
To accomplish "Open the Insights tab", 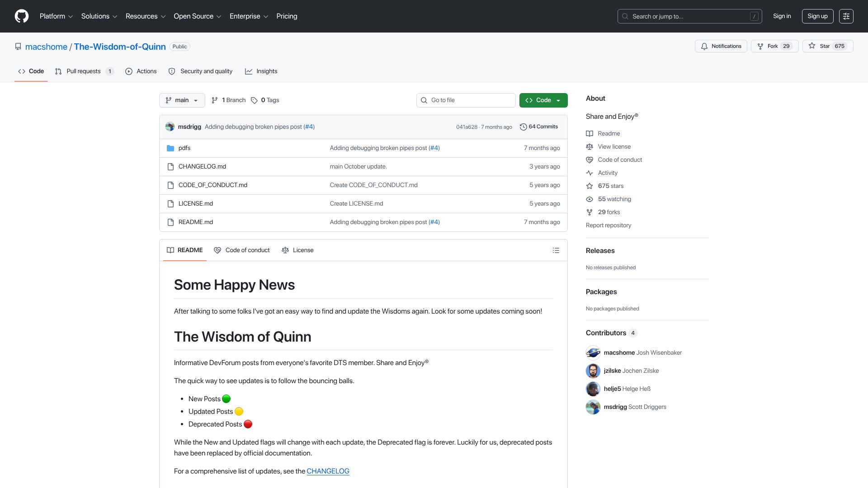I will pyautogui.click(x=261, y=71).
